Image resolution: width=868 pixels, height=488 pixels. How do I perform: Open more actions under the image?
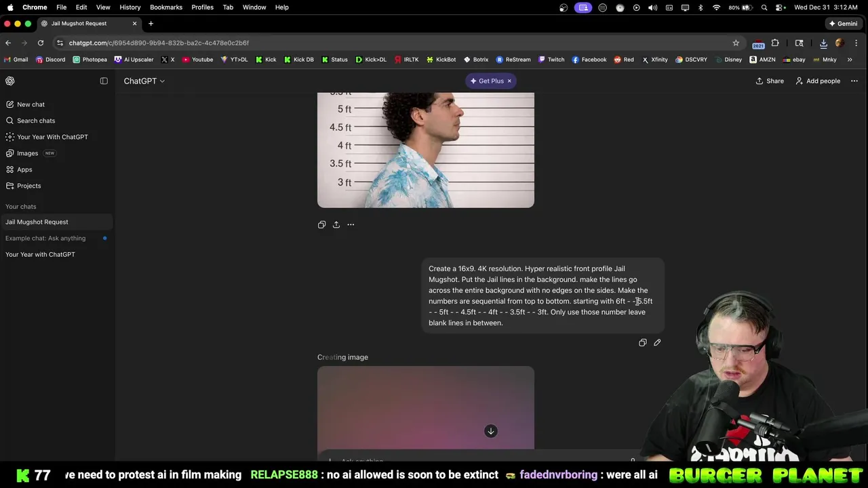[351, 224]
